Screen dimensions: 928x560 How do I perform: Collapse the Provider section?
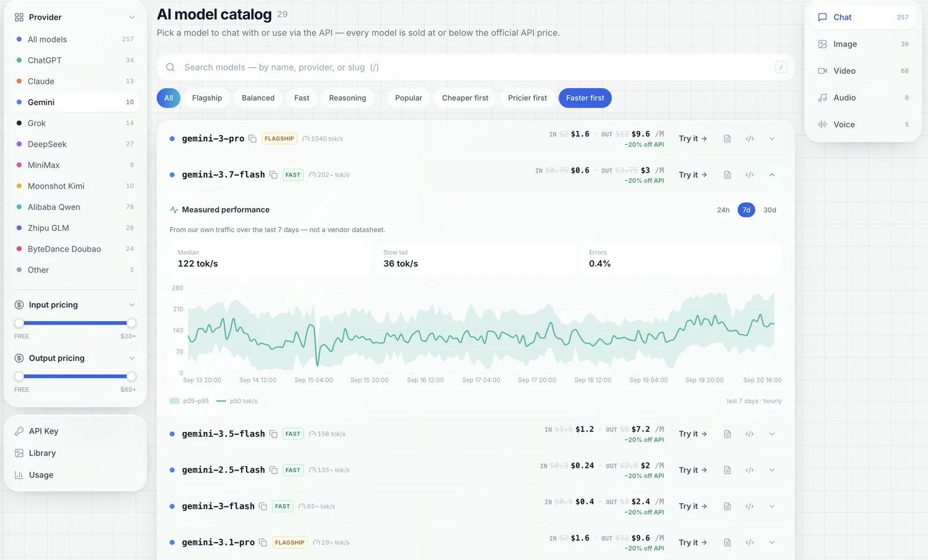(132, 17)
